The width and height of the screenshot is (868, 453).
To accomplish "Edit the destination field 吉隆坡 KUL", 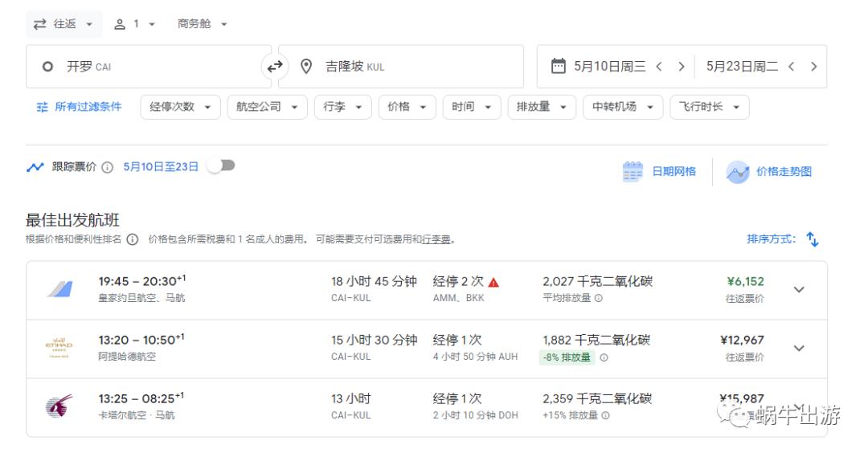I will pyautogui.click(x=401, y=67).
